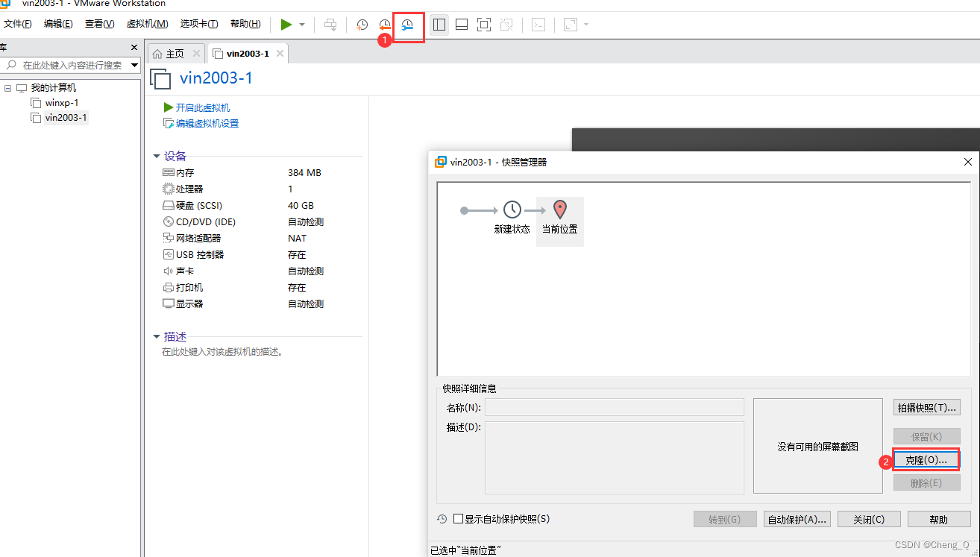Click the 拍摄快照(T)... button

click(x=927, y=408)
